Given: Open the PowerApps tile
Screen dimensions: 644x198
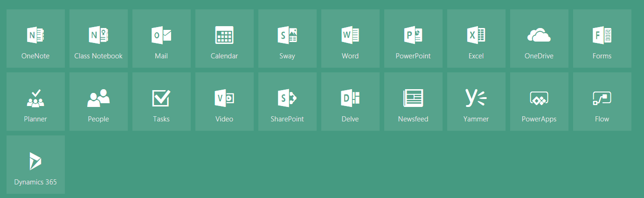Looking at the screenshot, I should tap(539, 101).
